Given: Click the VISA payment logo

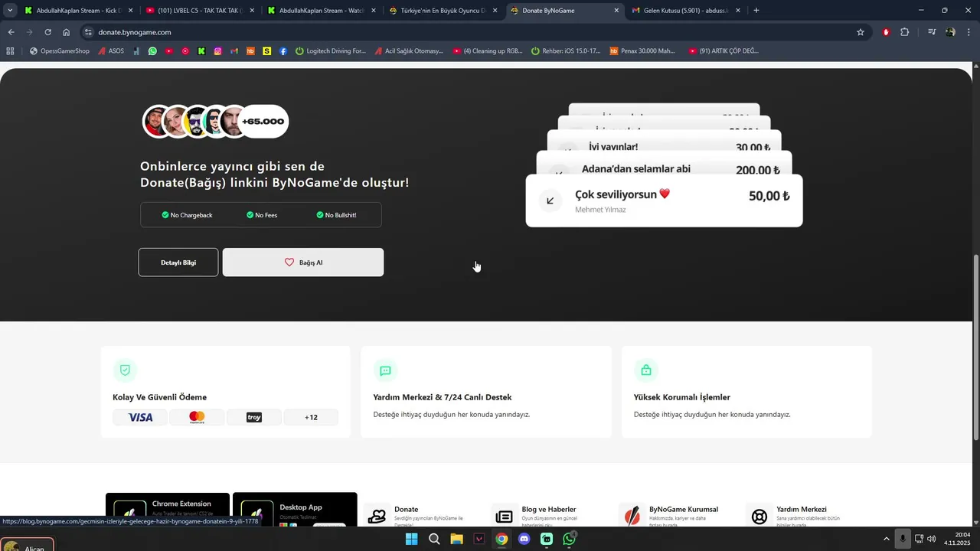Looking at the screenshot, I should (x=140, y=417).
